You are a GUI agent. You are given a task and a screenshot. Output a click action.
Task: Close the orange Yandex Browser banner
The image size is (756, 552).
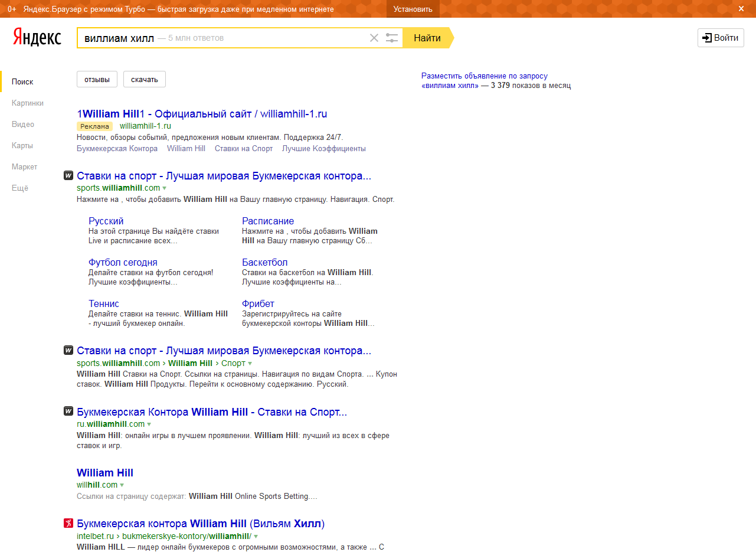(741, 9)
